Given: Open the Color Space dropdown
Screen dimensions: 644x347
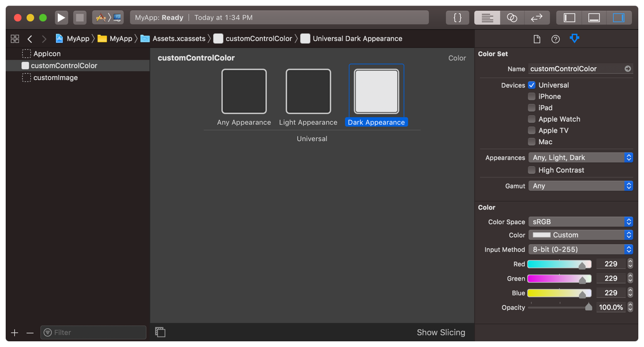Looking at the screenshot, I should point(581,222).
